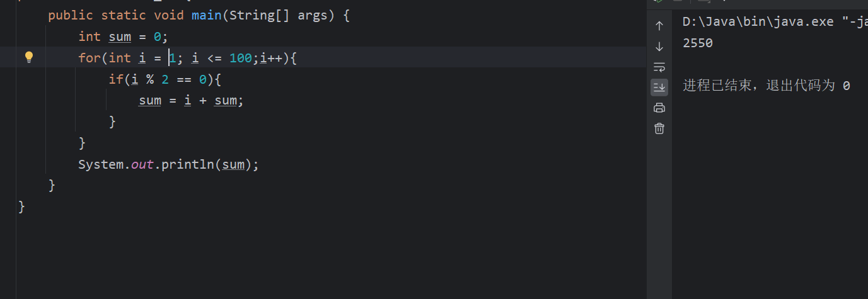The image size is (868, 299).
Task: Click the sum = i + sum statement
Action: tap(191, 101)
